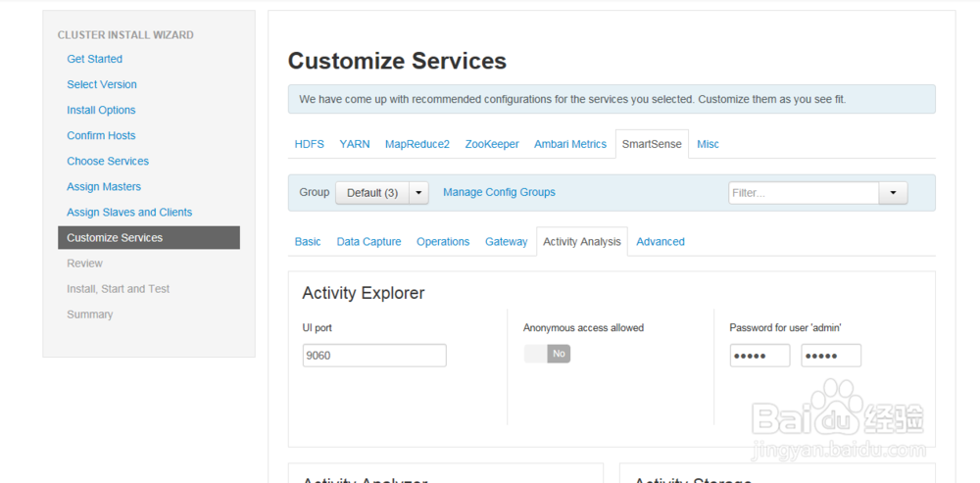Click the Manage Config Groups link
Image resolution: width=980 pixels, height=483 pixels.
(x=499, y=192)
